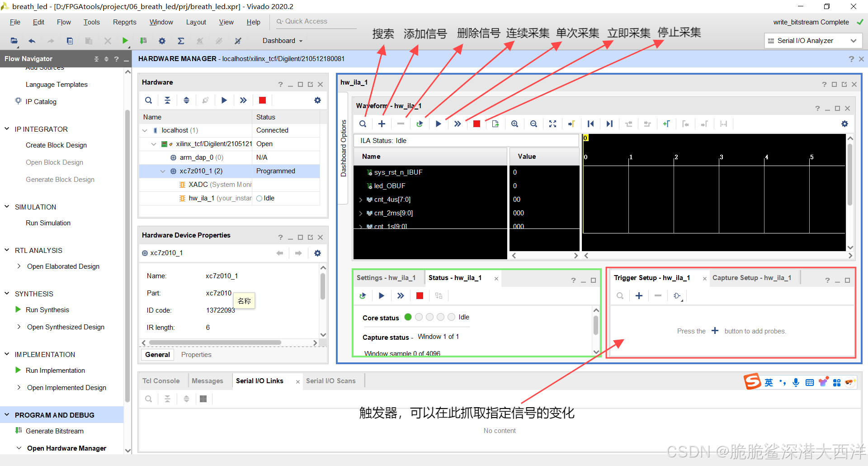Toggle auto re-trigger in Status panel

(x=363, y=296)
